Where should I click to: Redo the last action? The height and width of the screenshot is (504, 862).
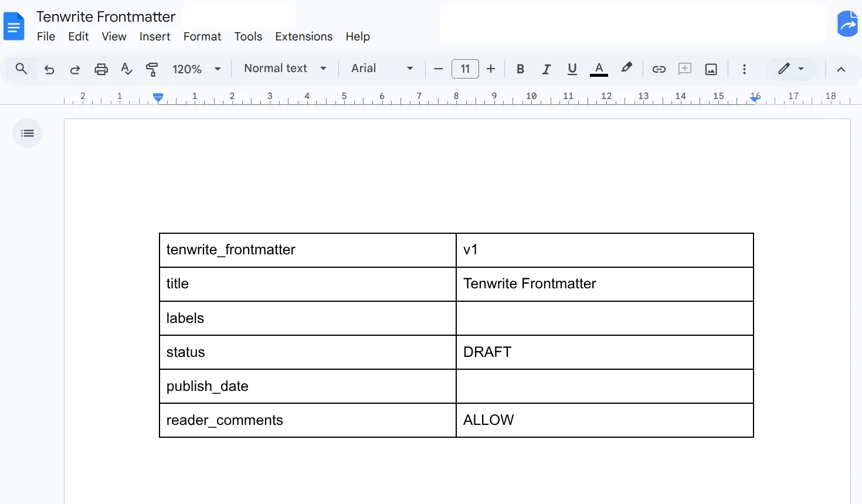75,69
